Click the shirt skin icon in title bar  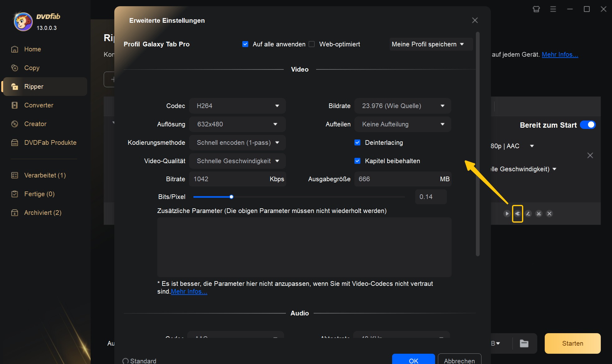pos(536,9)
